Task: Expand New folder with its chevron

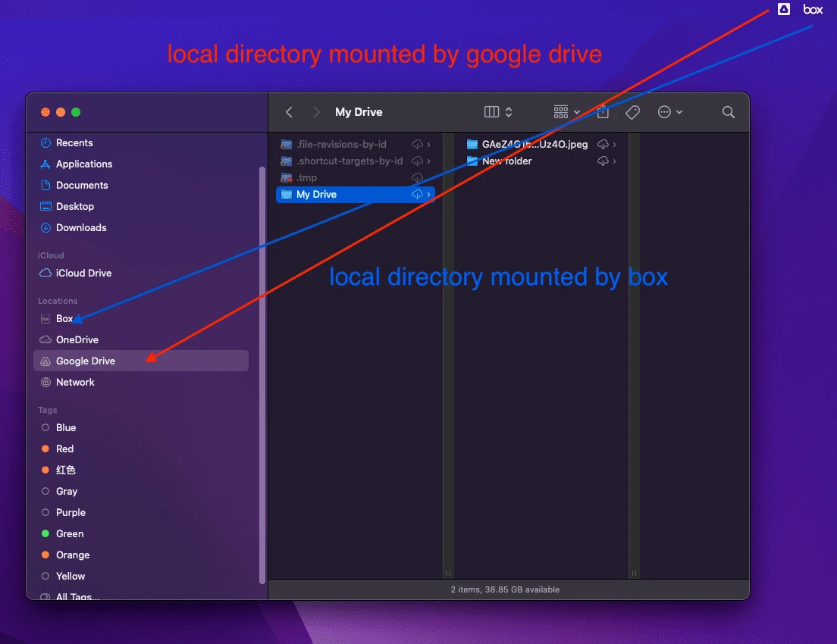Action: (x=614, y=161)
